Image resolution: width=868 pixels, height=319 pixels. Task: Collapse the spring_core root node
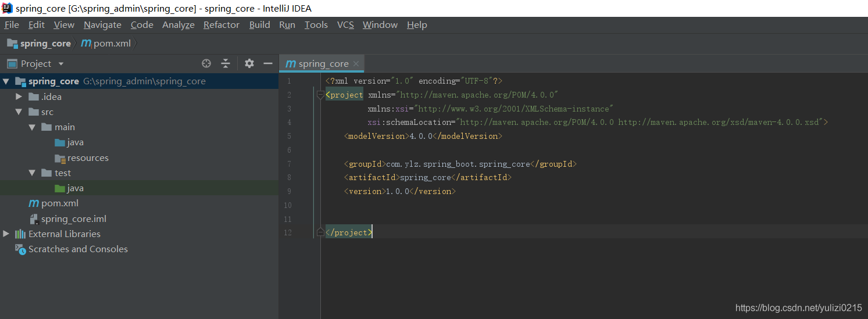6,81
